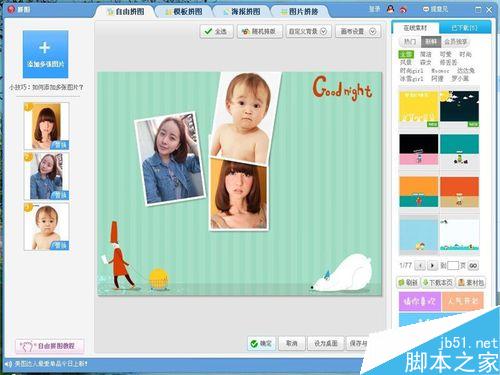Click the GO page jump button
Viewport: 500px width, 375px height.
pyautogui.click(x=473, y=266)
